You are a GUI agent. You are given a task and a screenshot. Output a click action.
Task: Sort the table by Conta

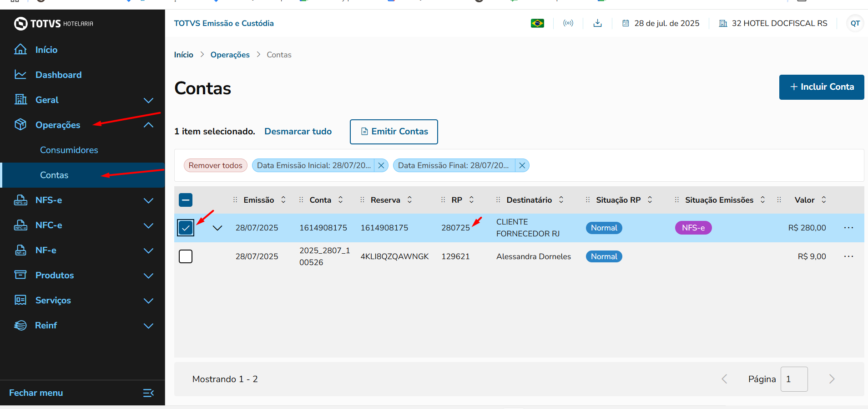coord(340,200)
